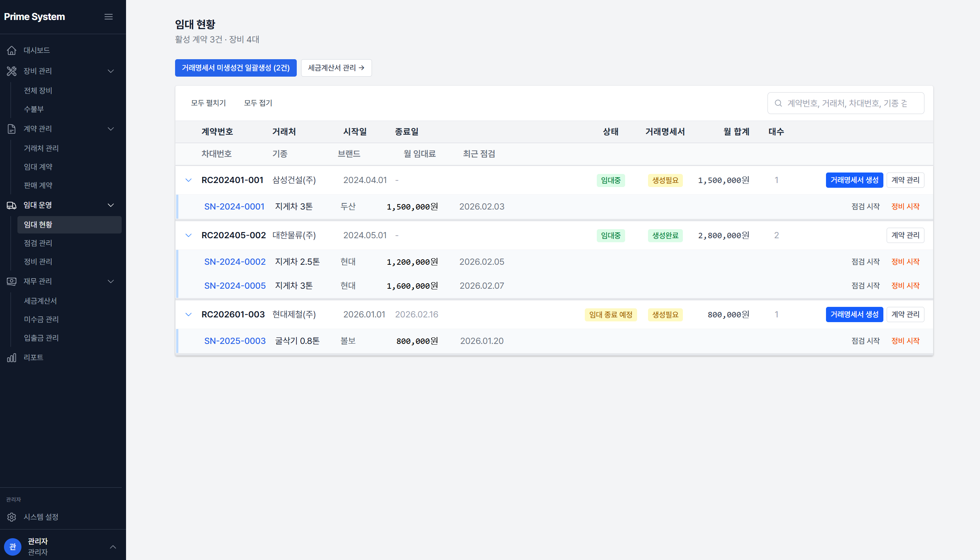This screenshot has width=980, height=560.
Task: Click the gear icon for 시스템 설정
Action: pos(12,517)
